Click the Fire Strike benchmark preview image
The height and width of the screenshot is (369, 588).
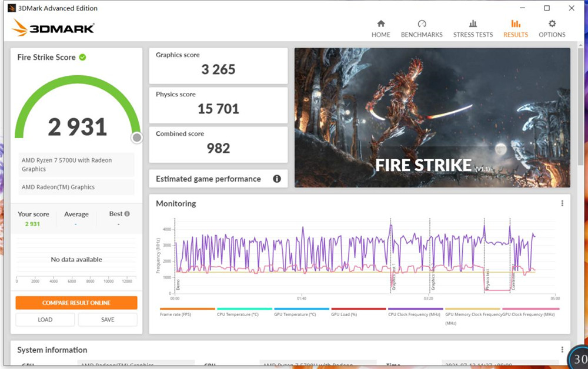click(x=432, y=118)
